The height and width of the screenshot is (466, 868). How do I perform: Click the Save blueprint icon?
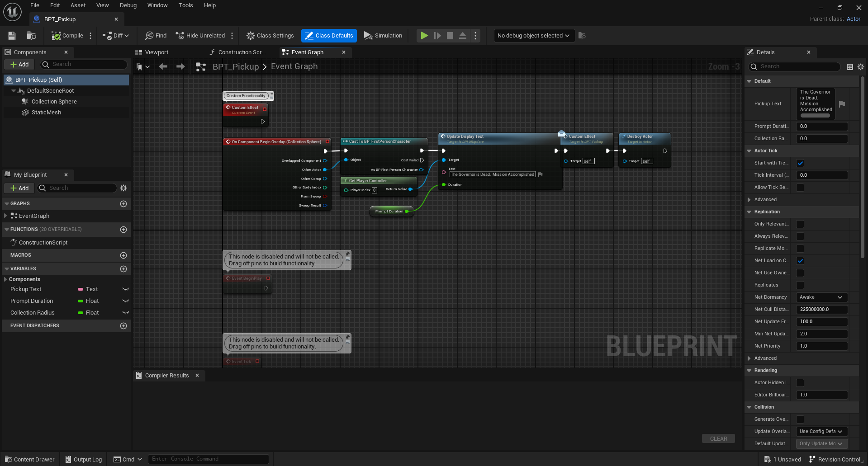[12, 36]
